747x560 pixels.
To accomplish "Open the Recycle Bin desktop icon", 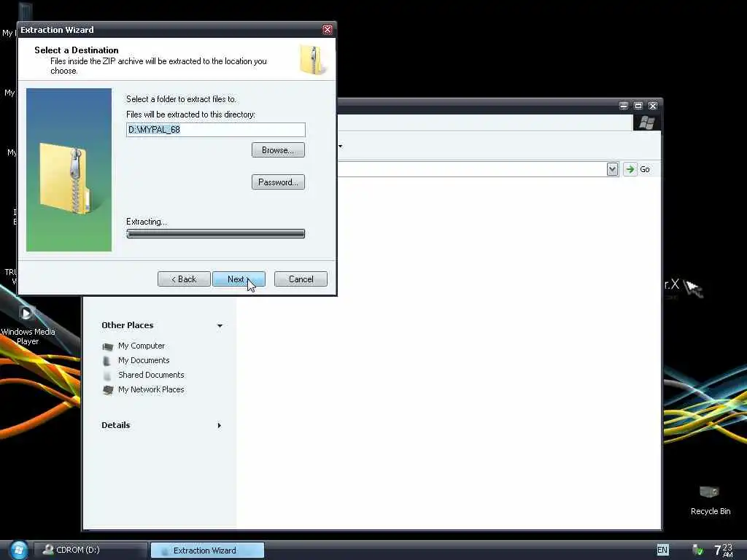I will click(710, 500).
